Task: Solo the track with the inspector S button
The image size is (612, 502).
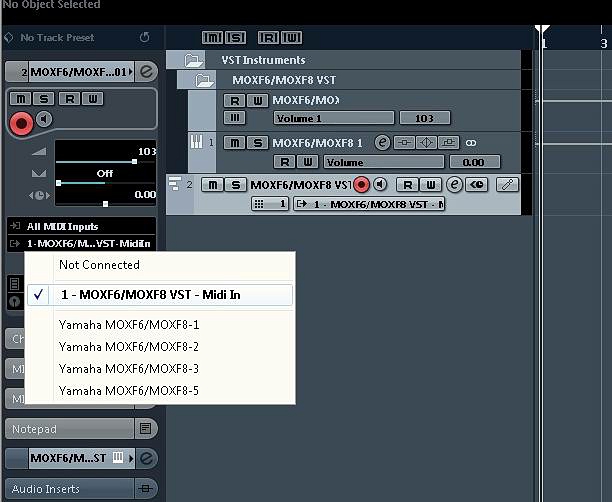Action: 44,99
